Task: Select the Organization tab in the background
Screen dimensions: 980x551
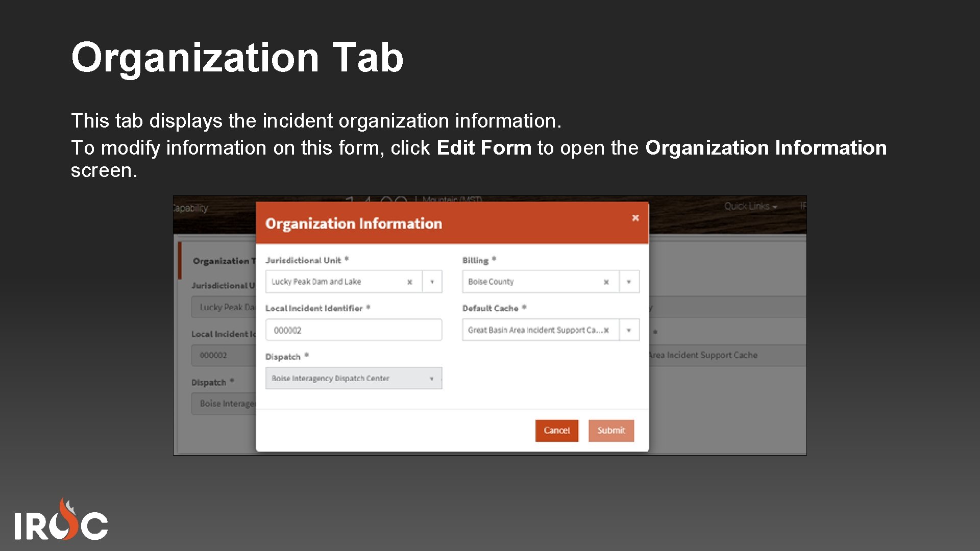Action: tap(222, 261)
